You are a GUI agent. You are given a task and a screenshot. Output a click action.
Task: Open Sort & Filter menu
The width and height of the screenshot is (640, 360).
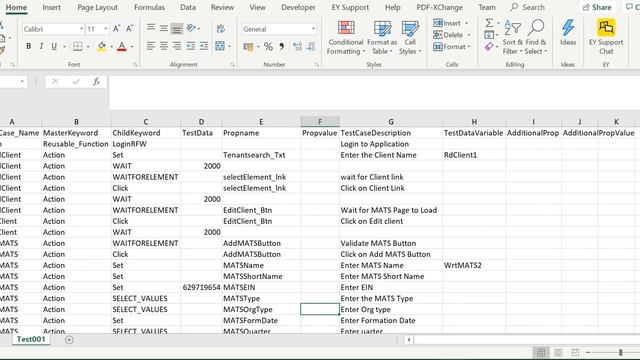click(512, 38)
